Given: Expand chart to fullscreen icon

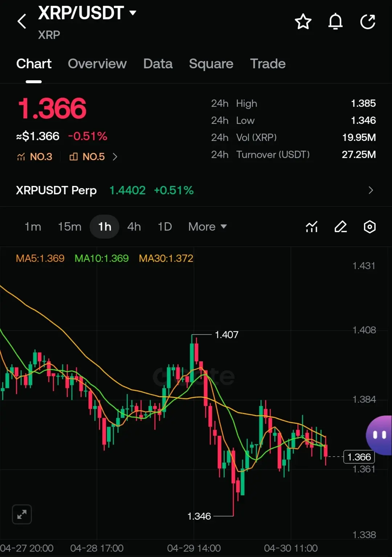Looking at the screenshot, I should (x=22, y=514).
